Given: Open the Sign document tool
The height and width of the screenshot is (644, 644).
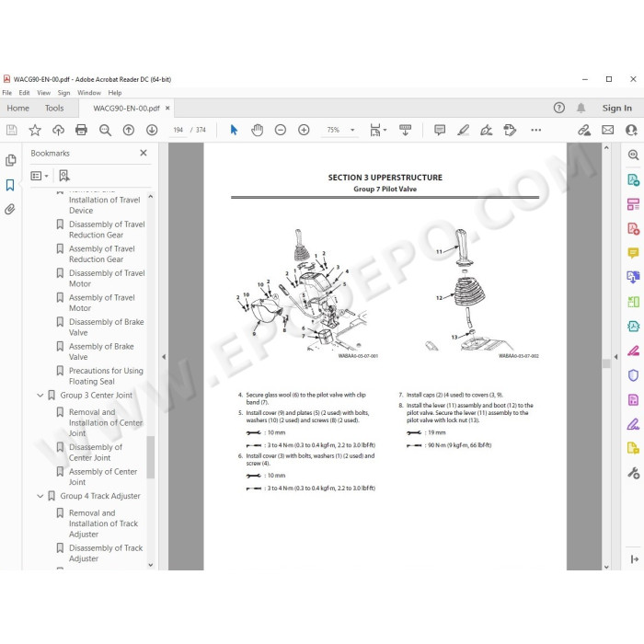Looking at the screenshot, I should 487,131.
